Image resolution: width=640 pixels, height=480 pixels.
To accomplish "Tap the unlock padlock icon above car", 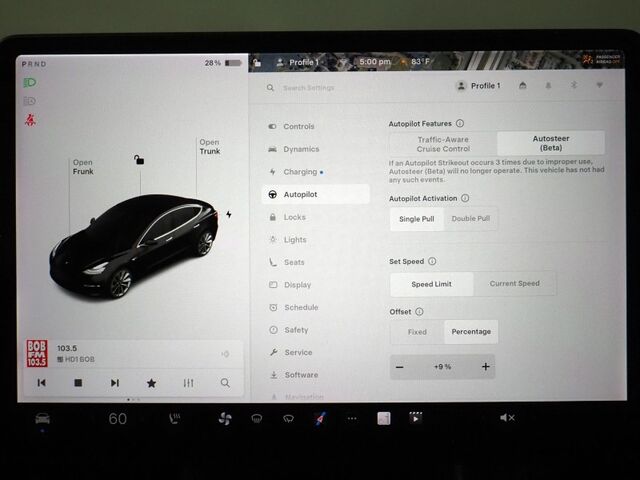I will 139,160.
